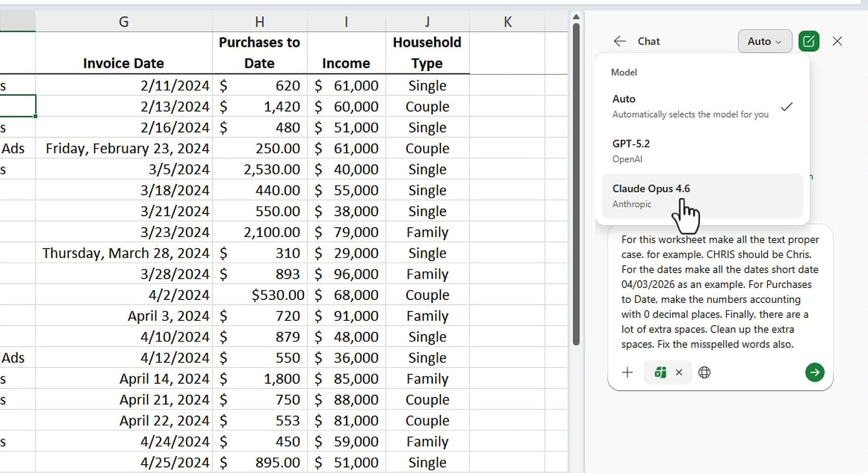Select the purchases cell showing 1,800

(x=260, y=379)
